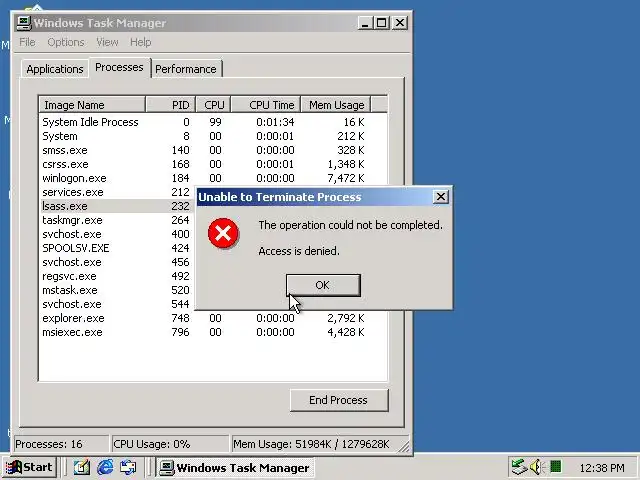Viewport: 640px width, 480px height.
Task: Click 4,428 K memory value for msiexec
Action: (x=346, y=332)
